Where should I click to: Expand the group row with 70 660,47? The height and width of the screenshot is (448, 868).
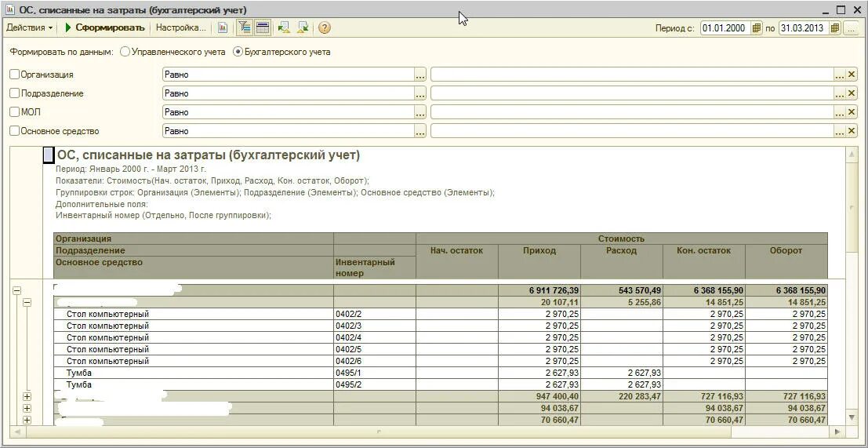(27, 421)
